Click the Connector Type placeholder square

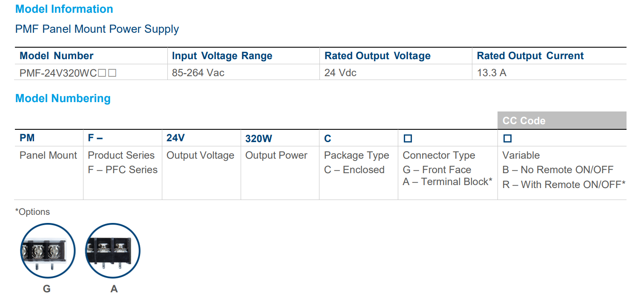tap(408, 139)
